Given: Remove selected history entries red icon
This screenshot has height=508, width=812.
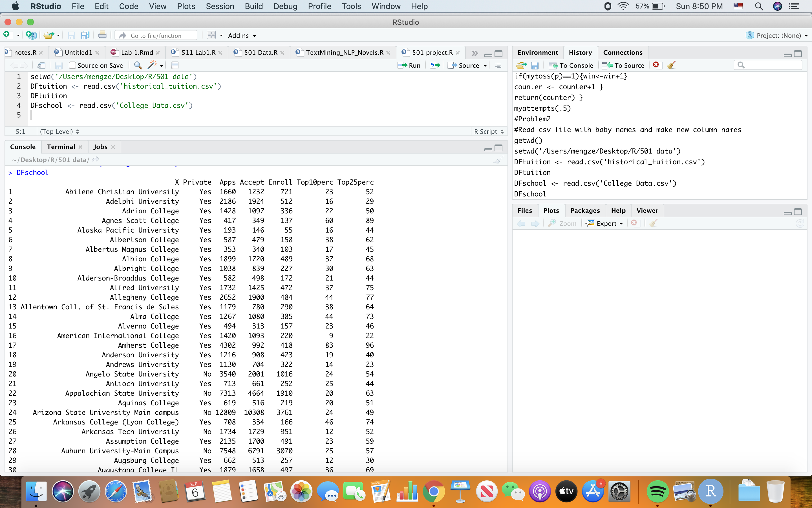Looking at the screenshot, I should click(656, 65).
